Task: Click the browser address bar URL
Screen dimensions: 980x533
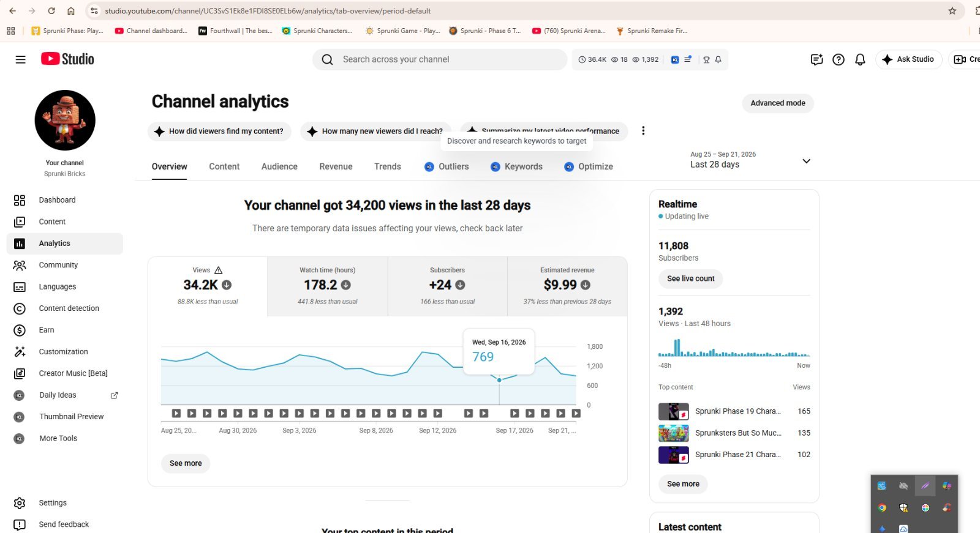Action: pyautogui.click(x=268, y=11)
